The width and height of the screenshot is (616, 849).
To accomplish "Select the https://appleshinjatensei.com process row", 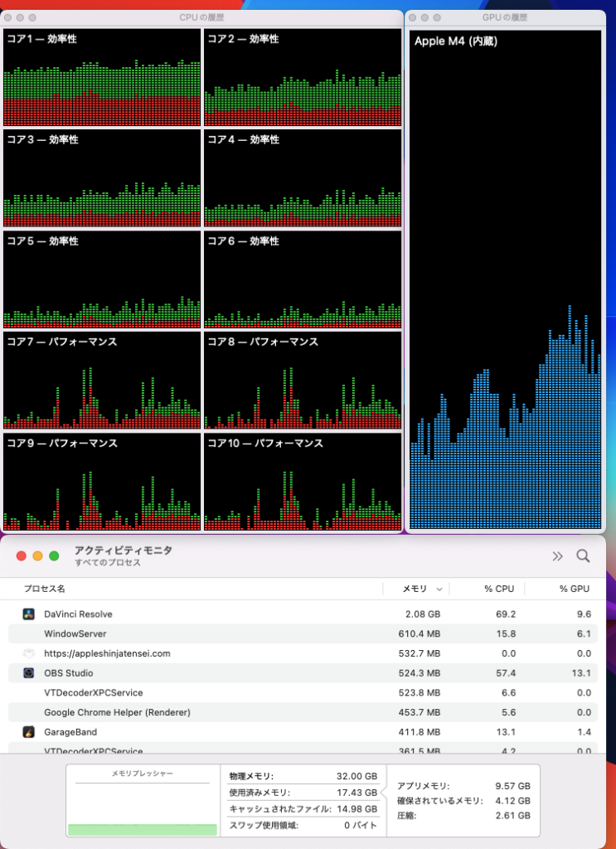I will (x=303, y=653).
